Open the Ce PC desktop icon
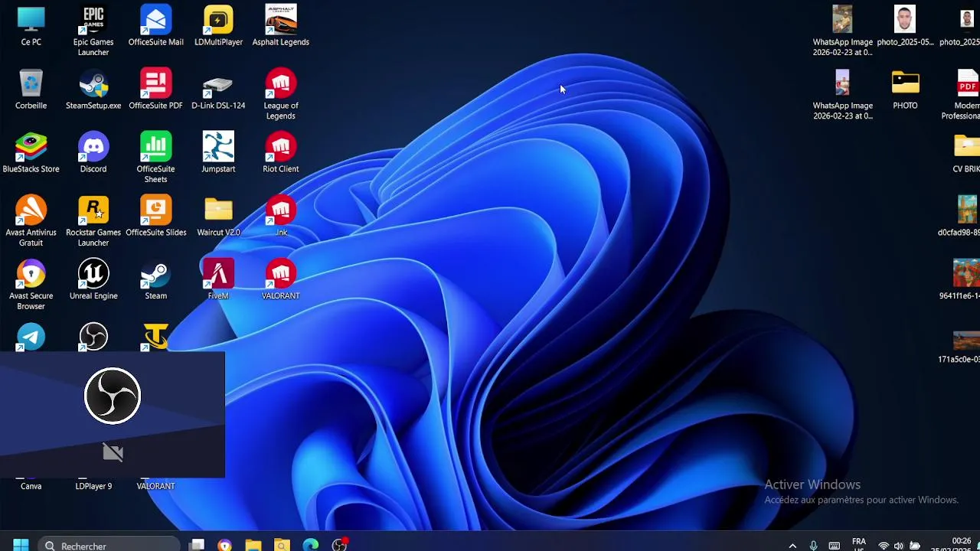Image resolution: width=980 pixels, height=551 pixels. pos(31,27)
